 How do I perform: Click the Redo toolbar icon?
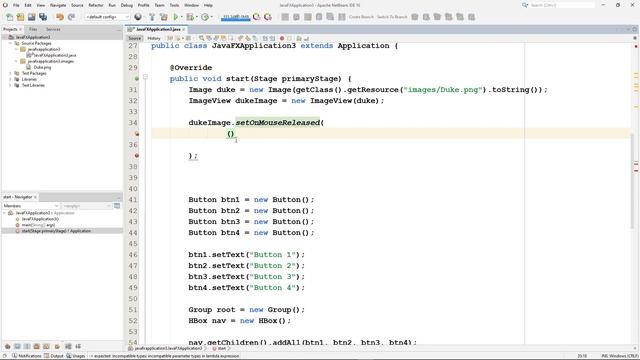[x=71, y=17]
